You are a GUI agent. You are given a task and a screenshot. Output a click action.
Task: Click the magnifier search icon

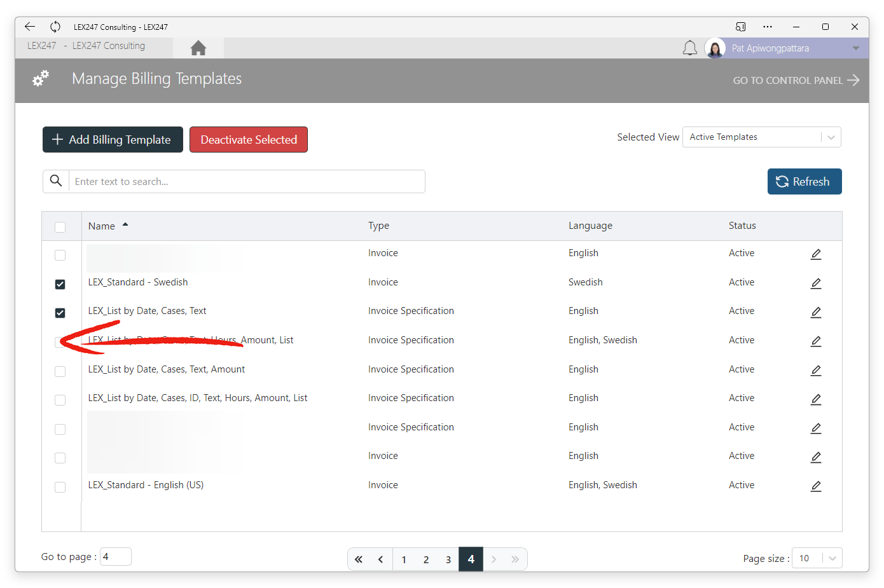[56, 181]
